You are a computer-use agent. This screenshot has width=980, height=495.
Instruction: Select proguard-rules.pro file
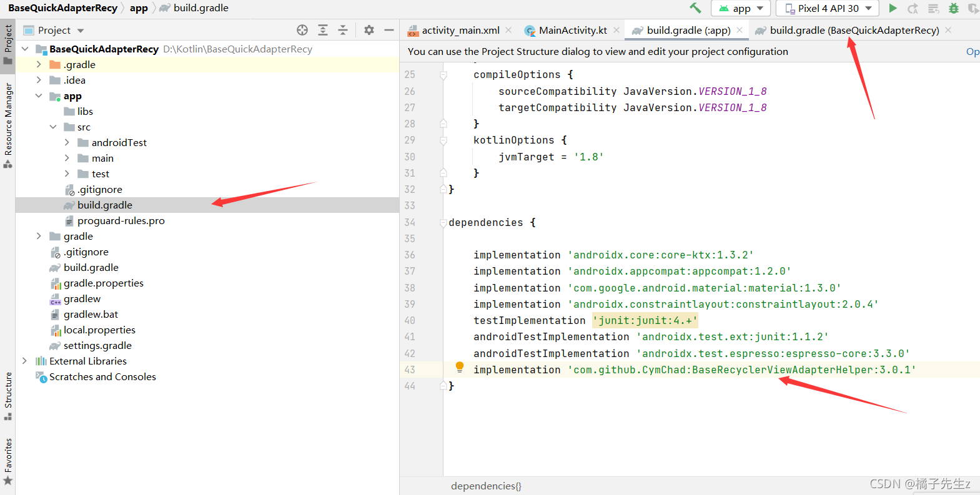click(121, 220)
